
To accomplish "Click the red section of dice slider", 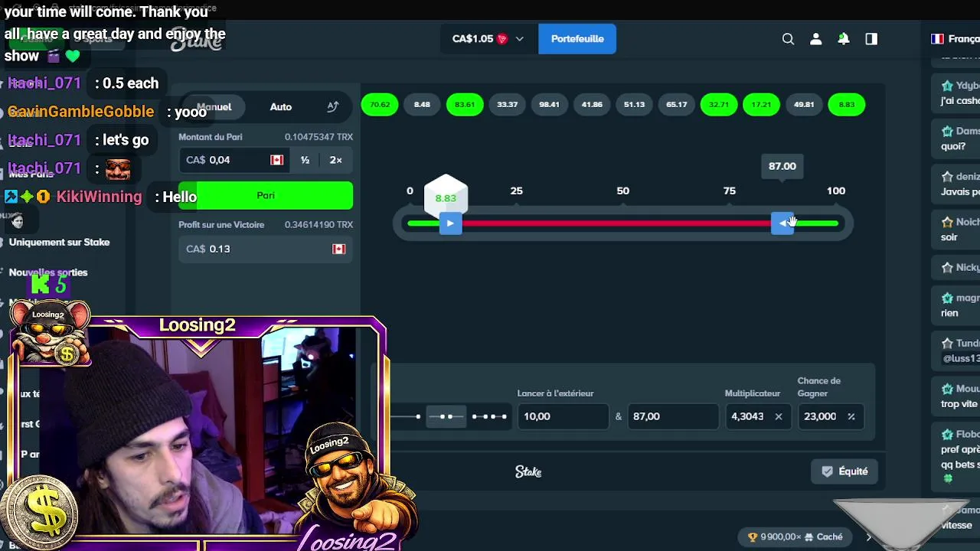I will pos(616,223).
